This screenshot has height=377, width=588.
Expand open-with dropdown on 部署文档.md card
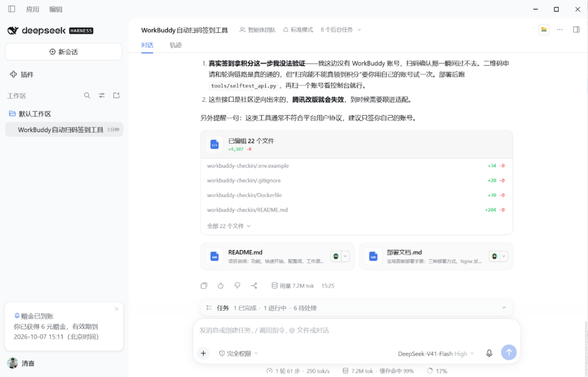tap(504, 256)
